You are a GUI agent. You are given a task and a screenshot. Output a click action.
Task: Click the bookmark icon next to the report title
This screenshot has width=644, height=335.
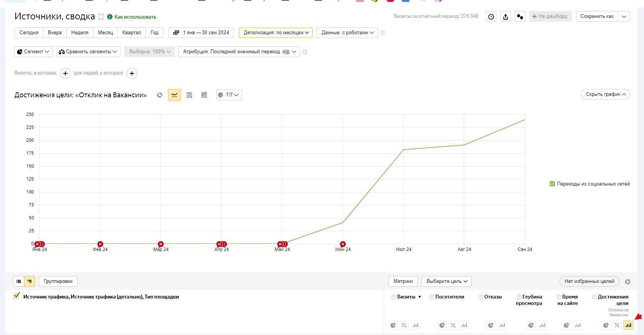(101, 17)
